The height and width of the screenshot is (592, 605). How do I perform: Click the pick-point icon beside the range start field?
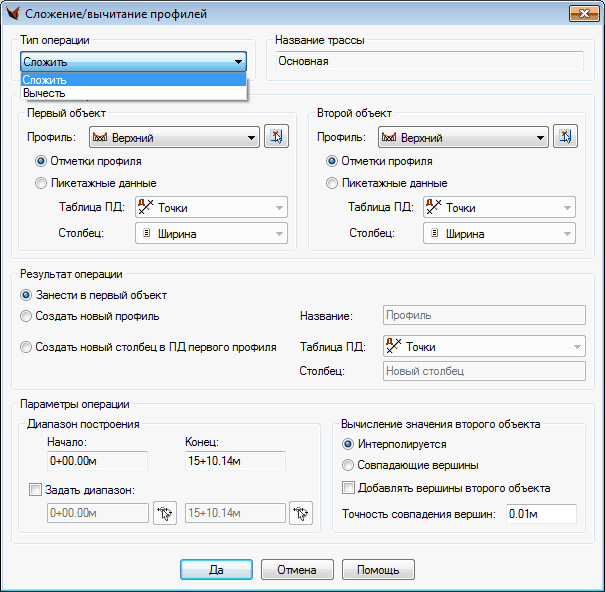165,514
